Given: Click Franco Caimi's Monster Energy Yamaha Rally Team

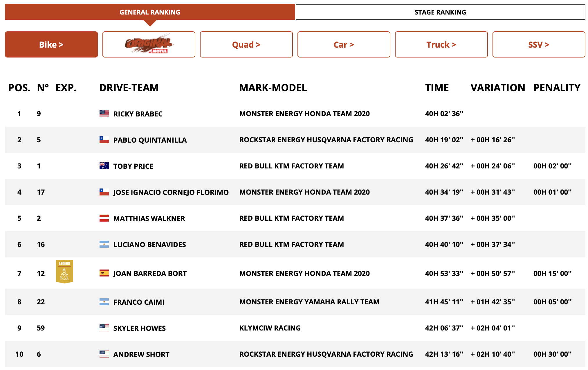Looking at the screenshot, I should point(309,302).
